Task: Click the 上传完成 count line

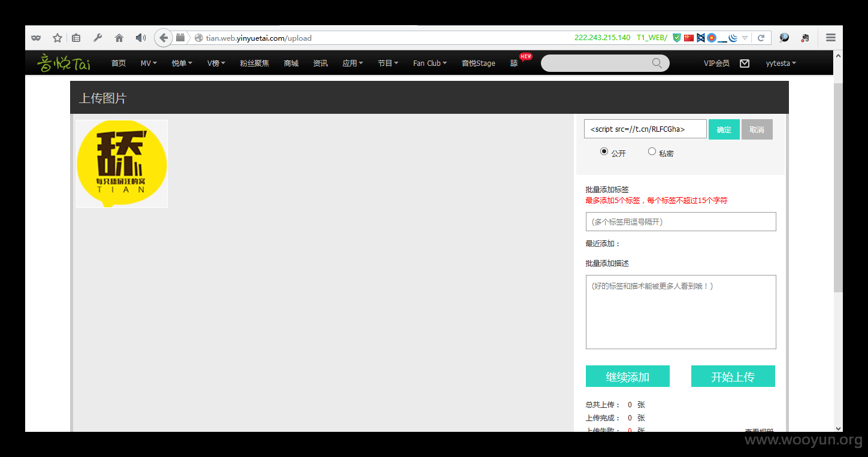Action: click(615, 418)
